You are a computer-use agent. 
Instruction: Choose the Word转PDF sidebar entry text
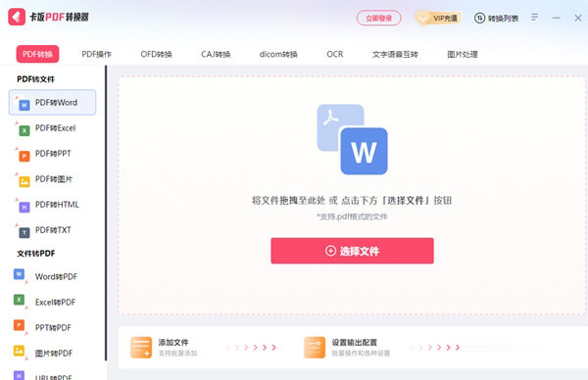point(56,276)
